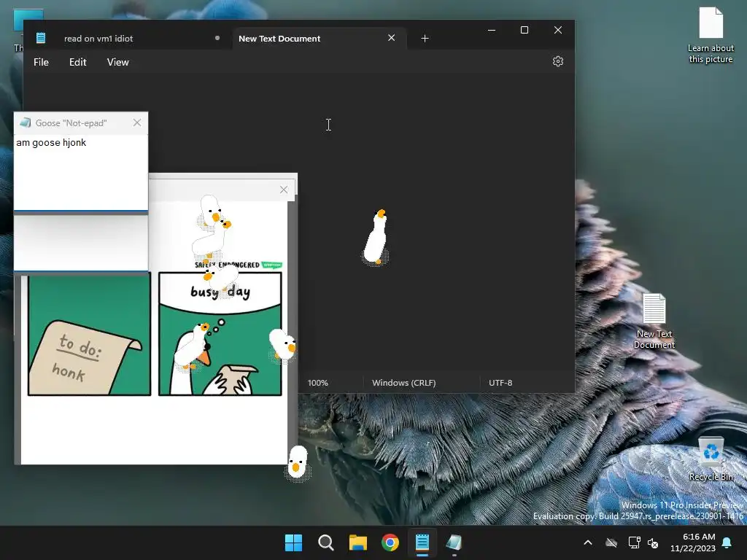Screen dimensions: 747x560
Task: Click the Goose 'Not-epad' title icon
Action: pos(25,122)
